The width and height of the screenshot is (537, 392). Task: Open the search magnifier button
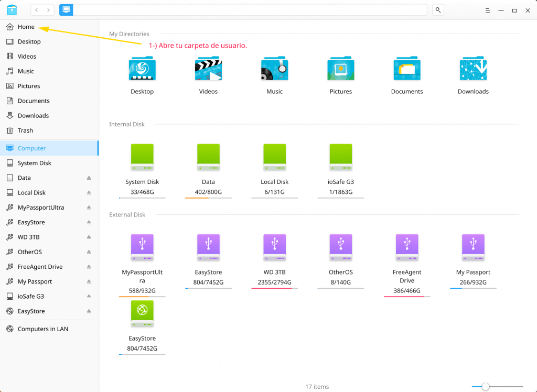coord(437,10)
